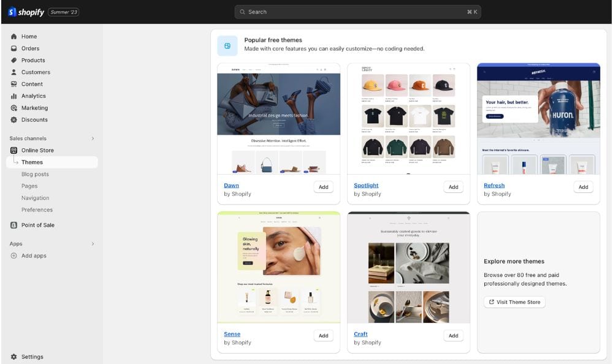Open Orders via its inbox icon

[13, 48]
